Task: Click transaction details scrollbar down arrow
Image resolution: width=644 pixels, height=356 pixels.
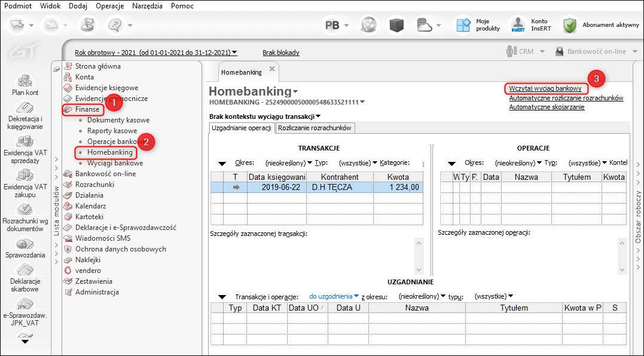Action: tap(419, 269)
